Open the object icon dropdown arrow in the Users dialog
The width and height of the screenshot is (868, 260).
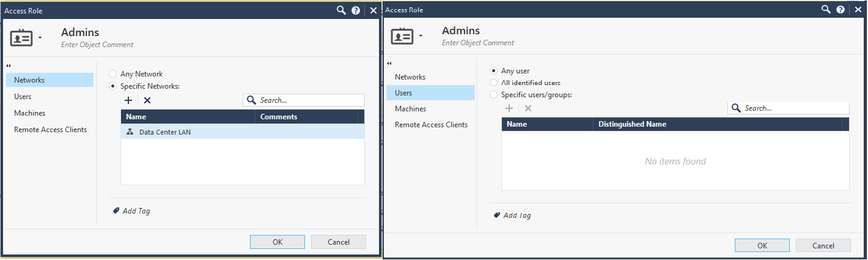click(x=421, y=37)
